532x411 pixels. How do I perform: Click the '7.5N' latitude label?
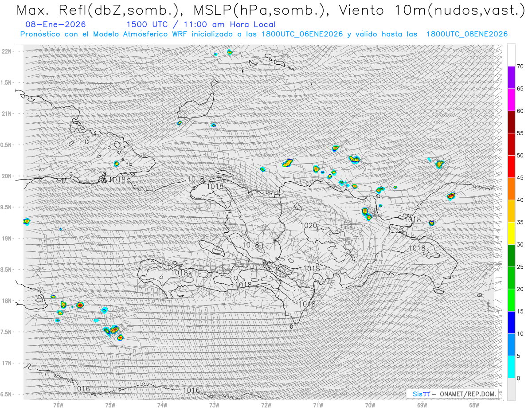7,332
